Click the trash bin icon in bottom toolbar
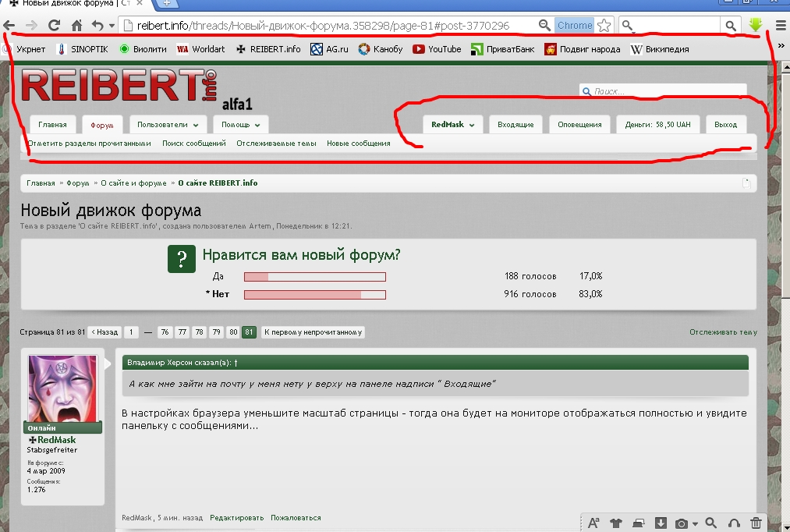This screenshot has height=532, width=790. click(756, 523)
